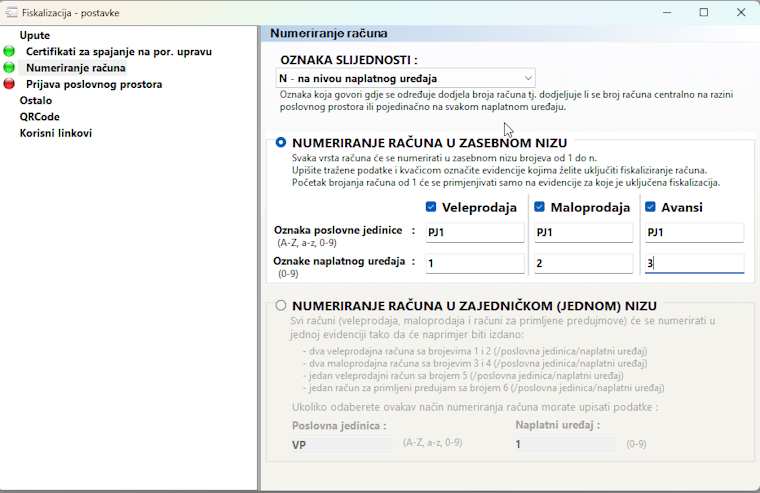Click Maloprodaja naplatni uređaj field showing 2
Screen dimensions: 760x493
tap(584, 263)
